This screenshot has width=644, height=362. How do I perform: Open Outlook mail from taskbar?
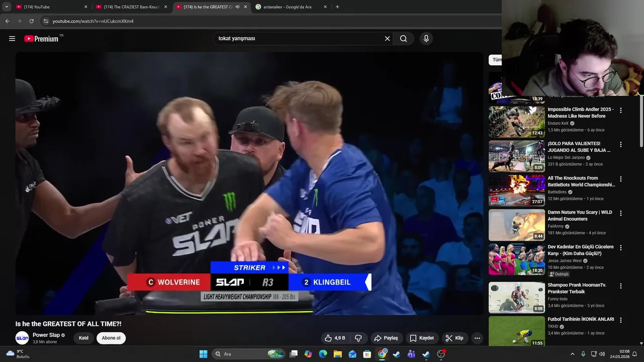click(x=352, y=354)
